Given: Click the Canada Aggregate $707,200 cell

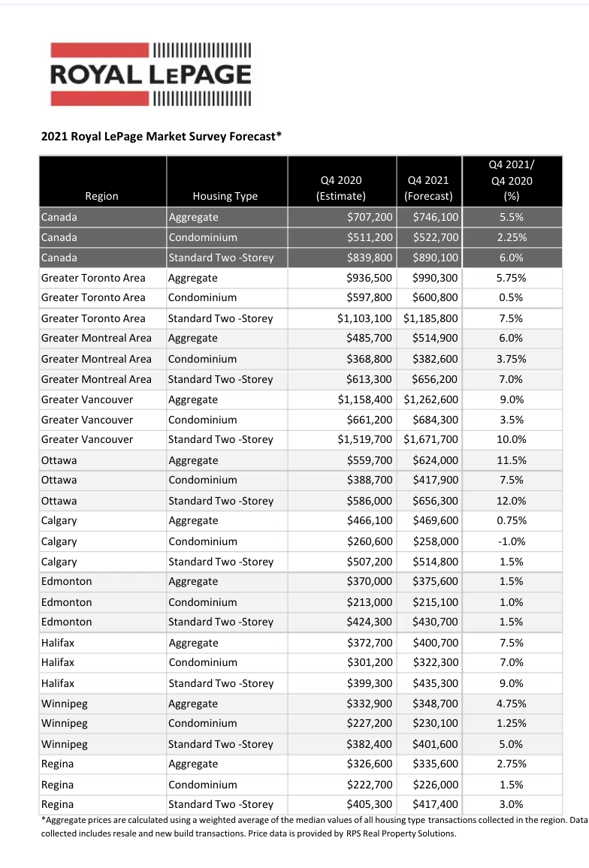Looking at the screenshot, I should (342, 217).
